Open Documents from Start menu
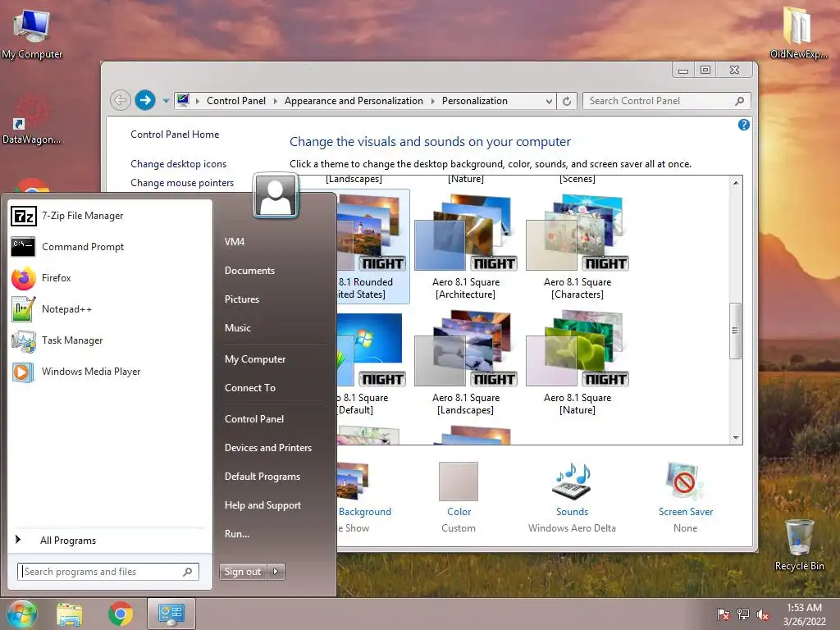Viewport: 840px width, 630px height. [249, 271]
